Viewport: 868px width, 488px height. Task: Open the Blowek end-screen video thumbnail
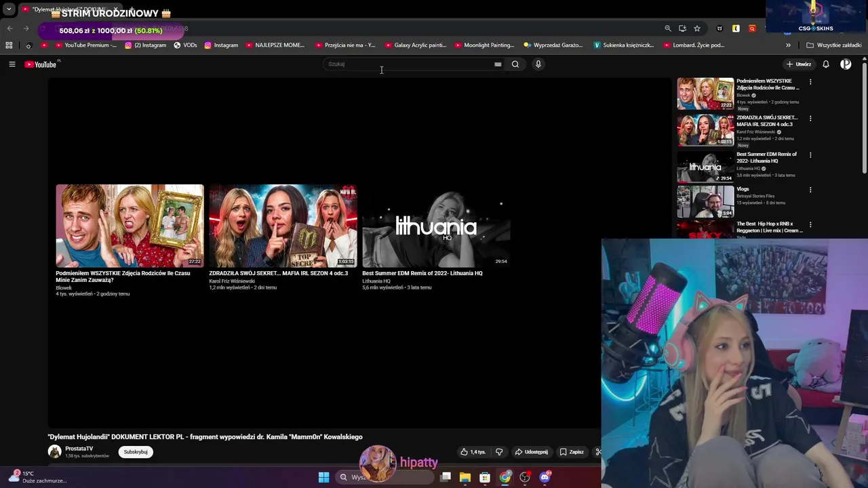click(130, 226)
